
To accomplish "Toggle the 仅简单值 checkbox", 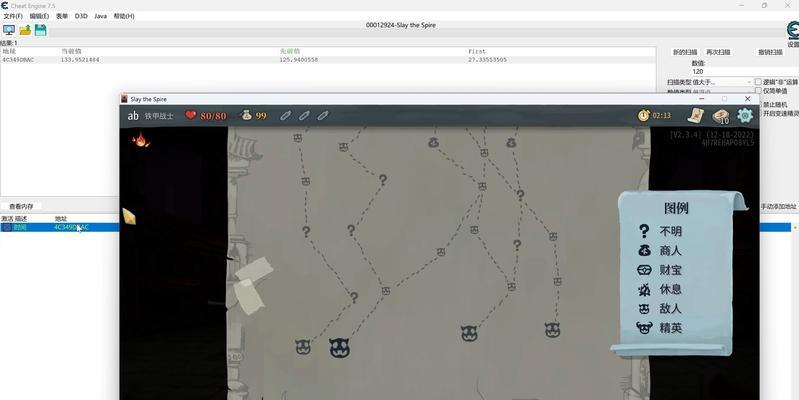I will [x=758, y=90].
